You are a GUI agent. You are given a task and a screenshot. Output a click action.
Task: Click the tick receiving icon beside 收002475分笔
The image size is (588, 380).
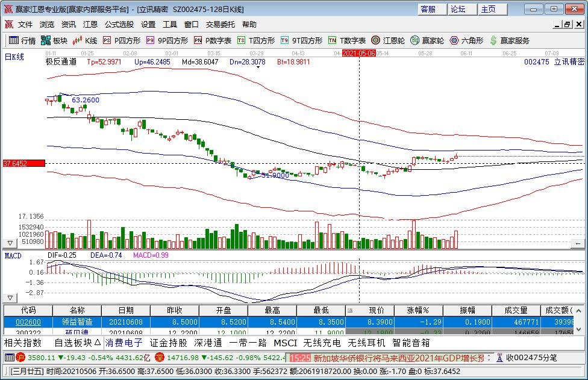tap(499, 358)
